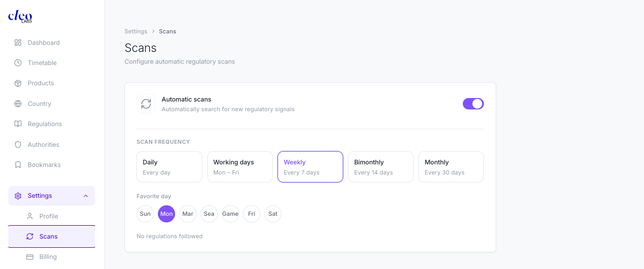This screenshot has height=269, width=644.
Task: Pick Fri as favorite day
Action: (252, 214)
